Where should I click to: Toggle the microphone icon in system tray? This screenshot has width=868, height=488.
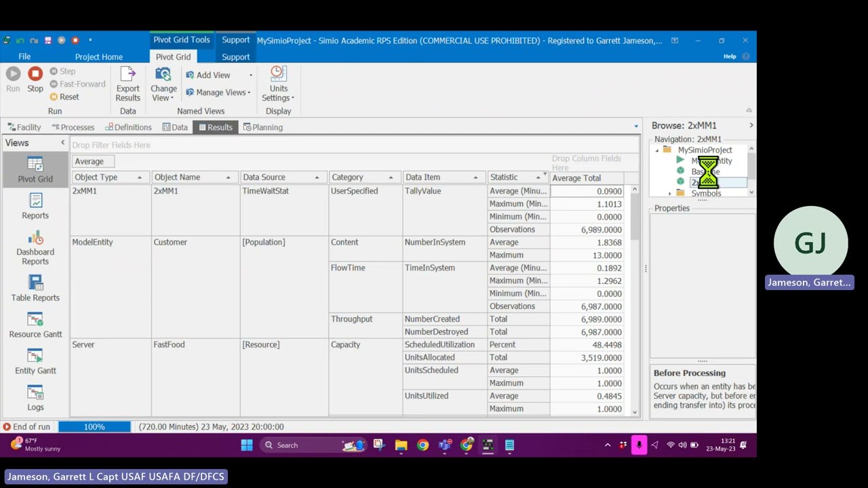[x=639, y=445]
